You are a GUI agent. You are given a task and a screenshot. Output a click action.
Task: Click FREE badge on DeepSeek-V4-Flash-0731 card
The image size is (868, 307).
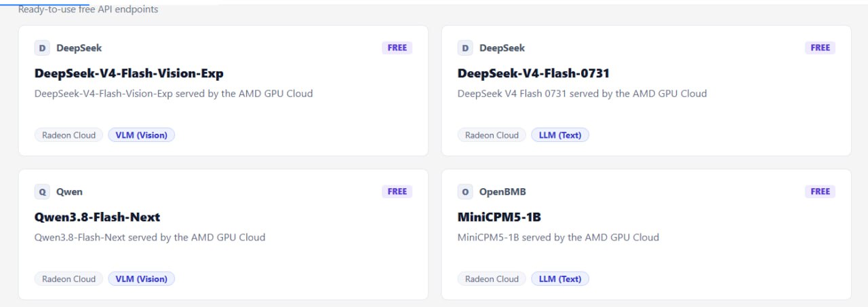(x=820, y=48)
